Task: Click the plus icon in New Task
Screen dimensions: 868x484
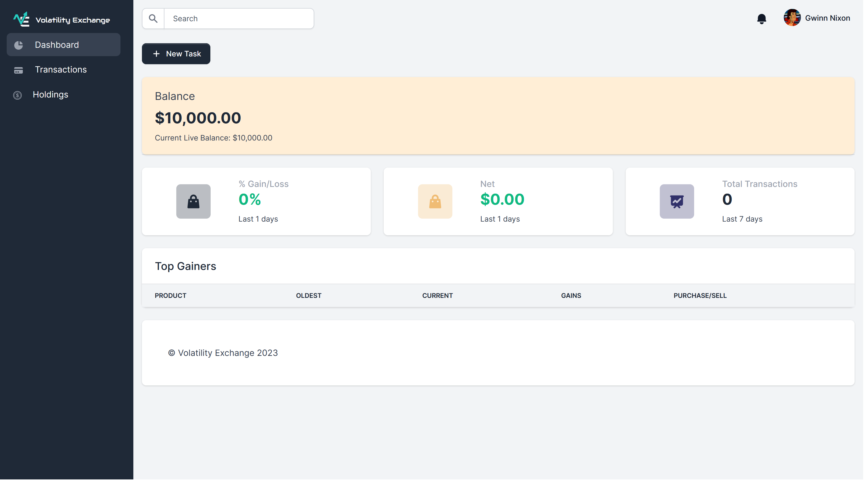Action: 157,54
